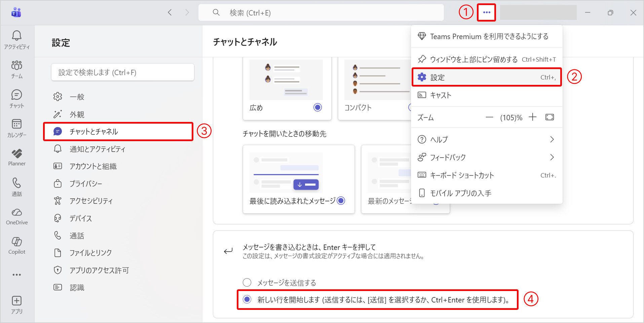Open the Calendar (カレンダー) icon
Image resolution: width=644 pixels, height=323 pixels.
(x=16, y=128)
